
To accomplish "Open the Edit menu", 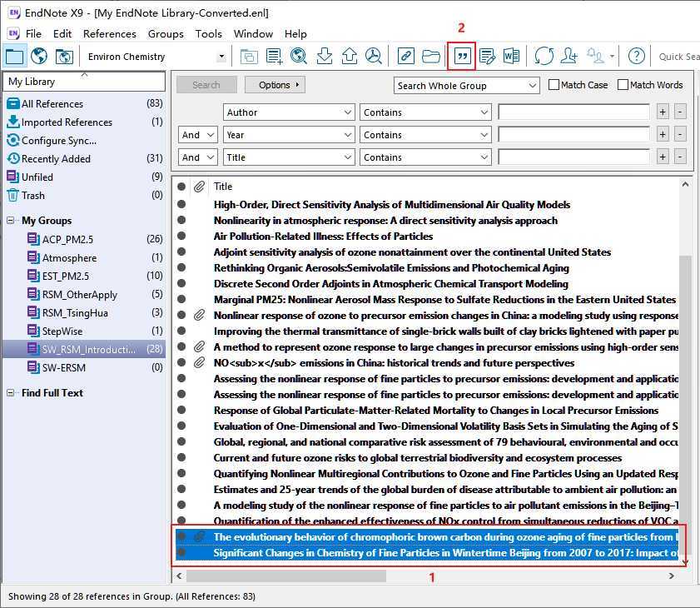I will [x=62, y=34].
